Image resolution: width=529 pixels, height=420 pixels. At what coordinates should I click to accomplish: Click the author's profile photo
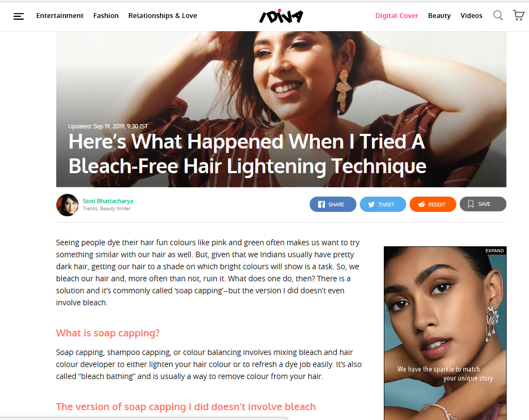click(68, 205)
